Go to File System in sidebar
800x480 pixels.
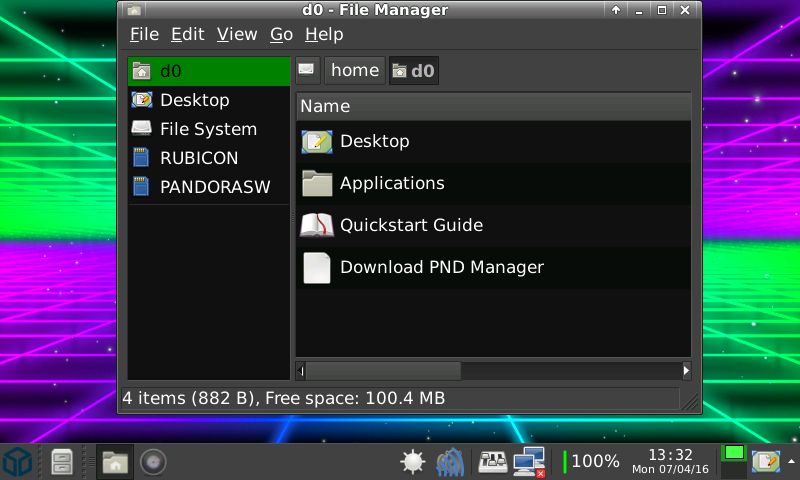(x=207, y=129)
